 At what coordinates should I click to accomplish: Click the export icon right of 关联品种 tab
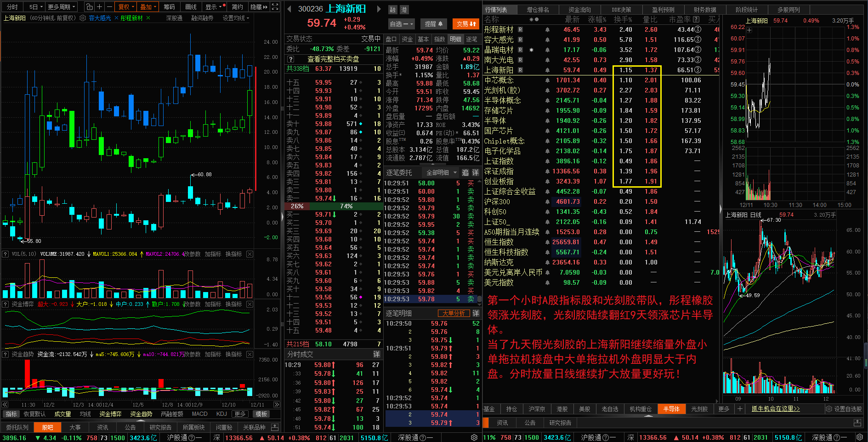275,427
